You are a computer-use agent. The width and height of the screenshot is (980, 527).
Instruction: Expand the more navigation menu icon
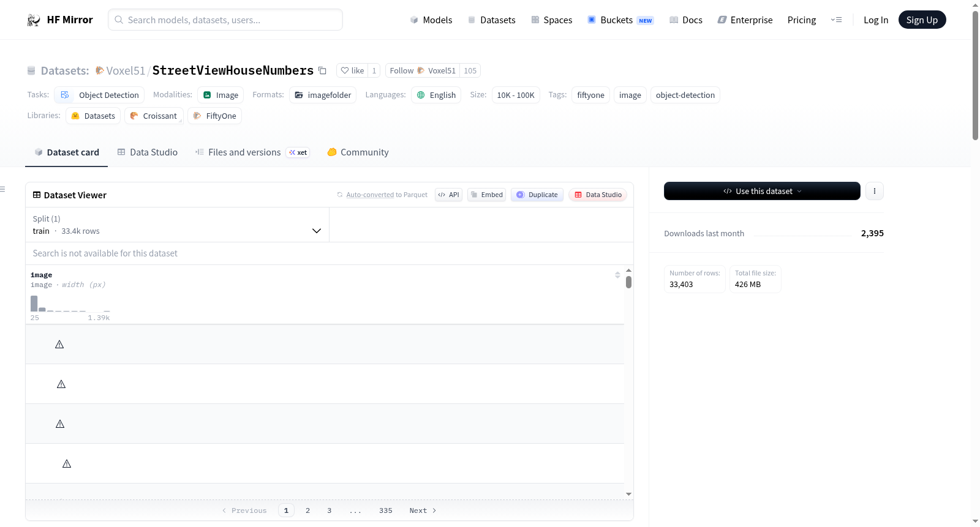coord(836,20)
